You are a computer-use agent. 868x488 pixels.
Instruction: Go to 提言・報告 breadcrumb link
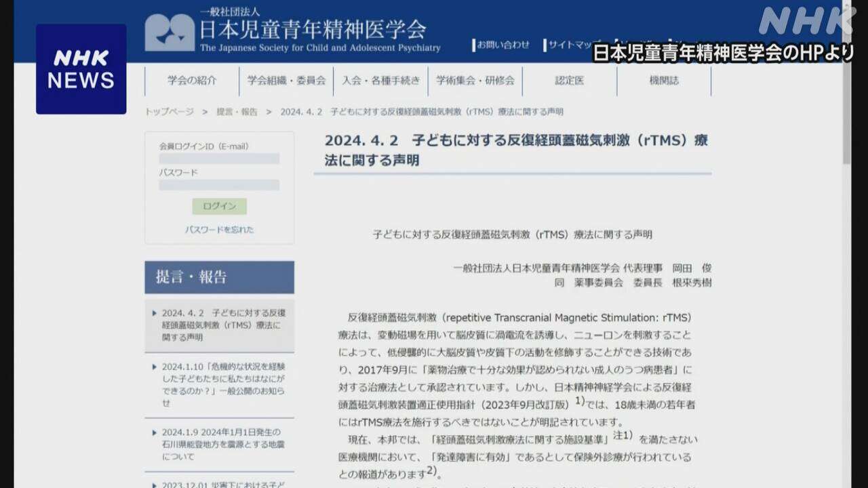pos(237,112)
